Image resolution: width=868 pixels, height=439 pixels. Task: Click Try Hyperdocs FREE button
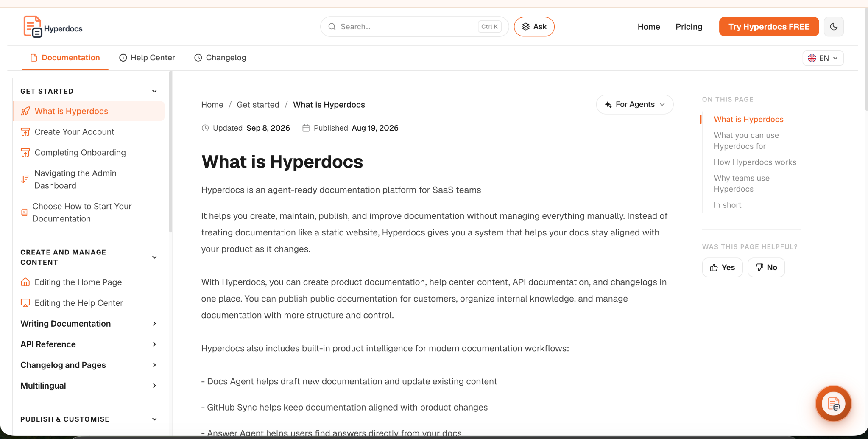coord(769,27)
